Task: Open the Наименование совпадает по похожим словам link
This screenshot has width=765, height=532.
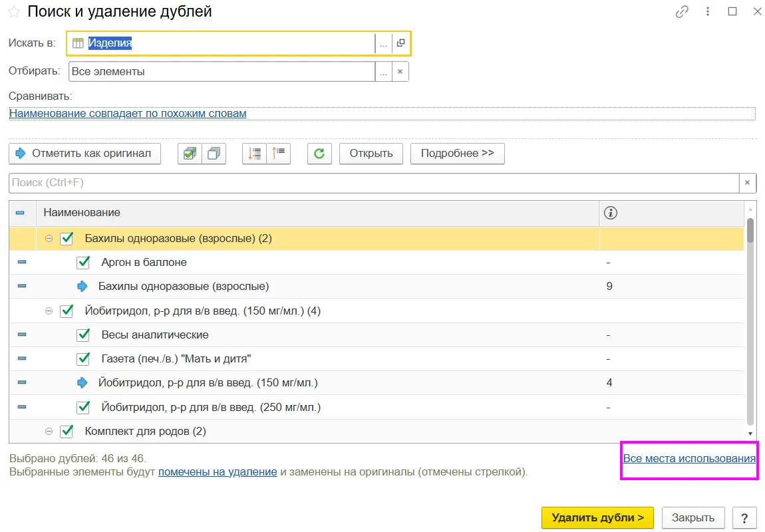Action: coord(128,114)
